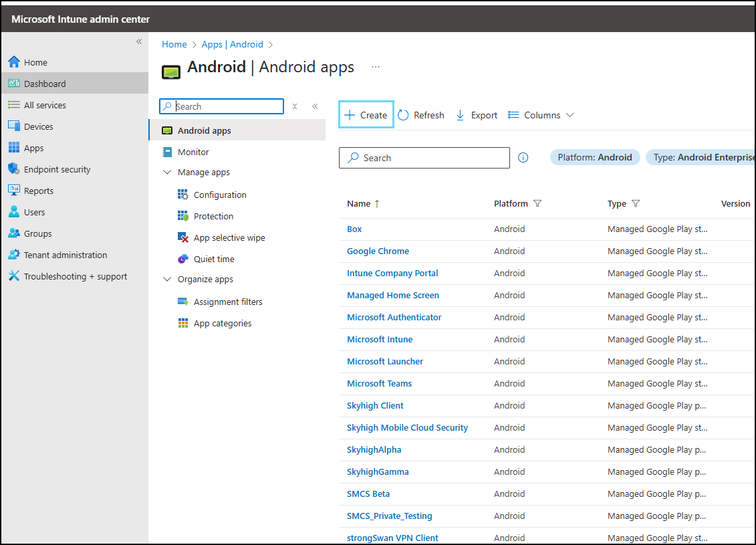
Task: Open the Google Chrome app entry
Action: (x=378, y=251)
